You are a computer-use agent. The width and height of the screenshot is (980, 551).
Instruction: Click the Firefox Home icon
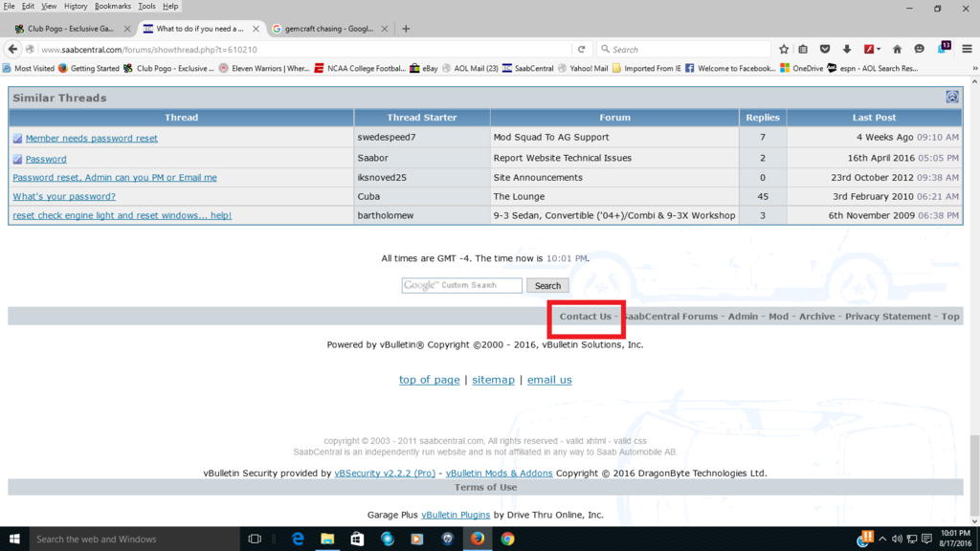point(897,49)
